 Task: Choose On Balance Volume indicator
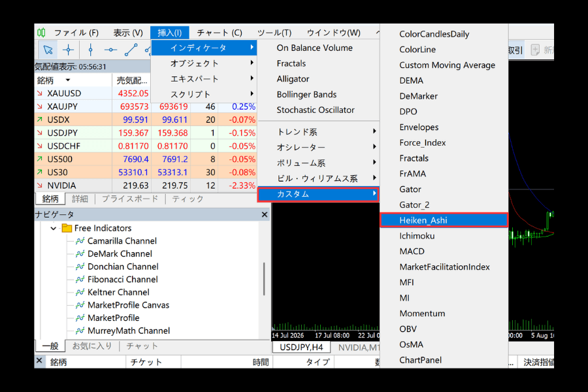click(x=319, y=48)
